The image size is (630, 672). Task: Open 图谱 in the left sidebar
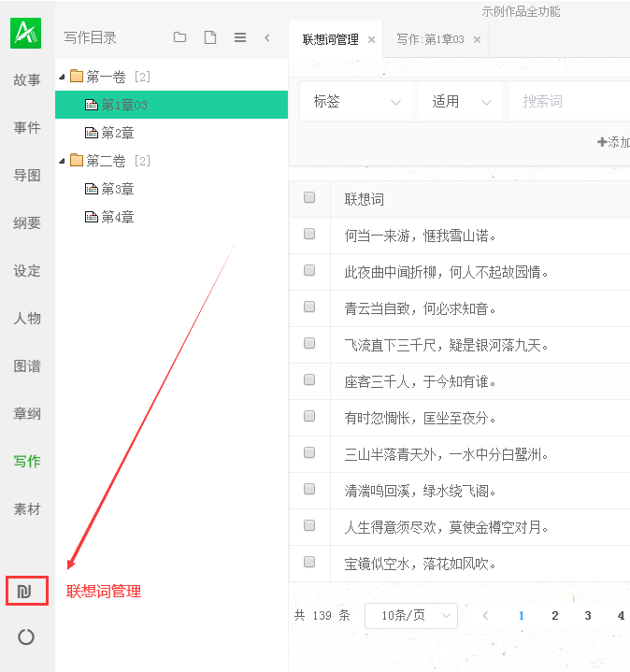click(x=27, y=365)
